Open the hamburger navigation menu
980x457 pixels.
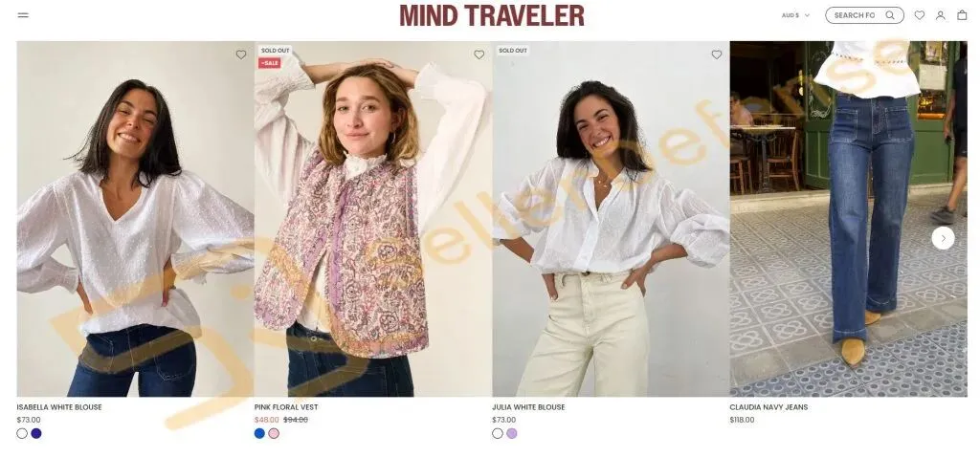click(23, 15)
